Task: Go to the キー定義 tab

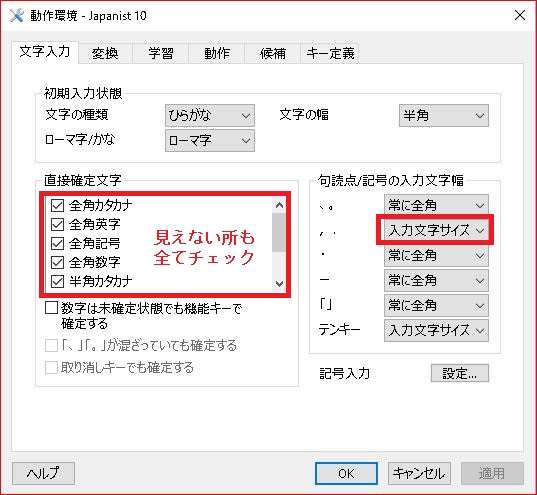Action: click(330, 53)
